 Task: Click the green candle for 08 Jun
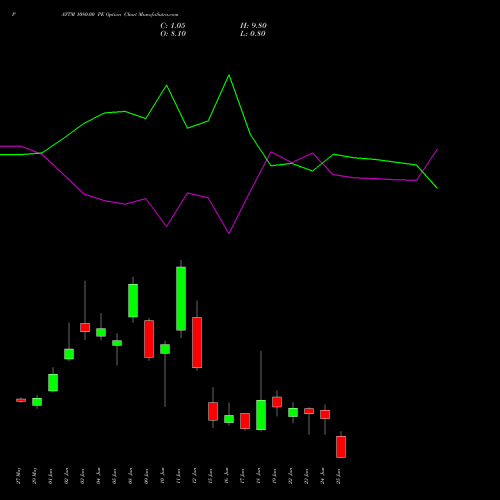(133, 300)
